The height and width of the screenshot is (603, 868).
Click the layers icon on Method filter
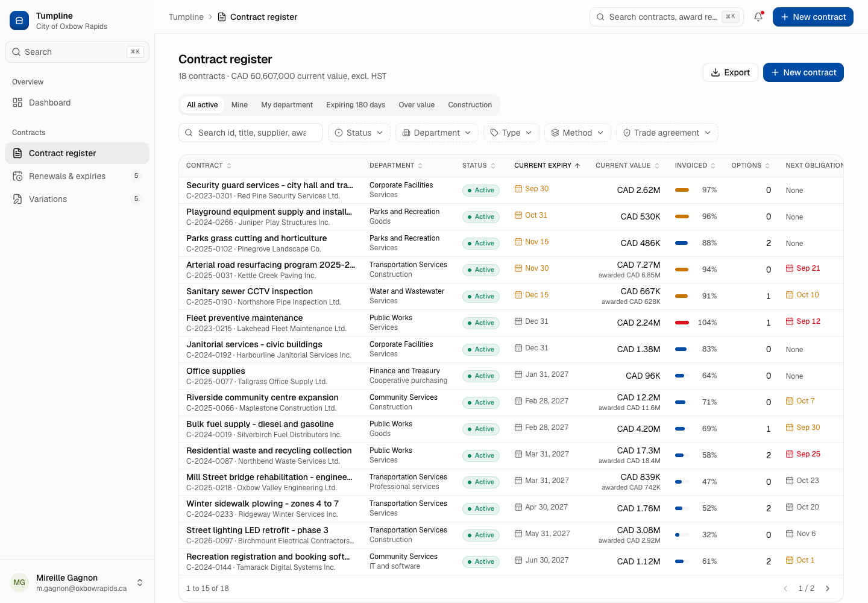click(x=555, y=133)
